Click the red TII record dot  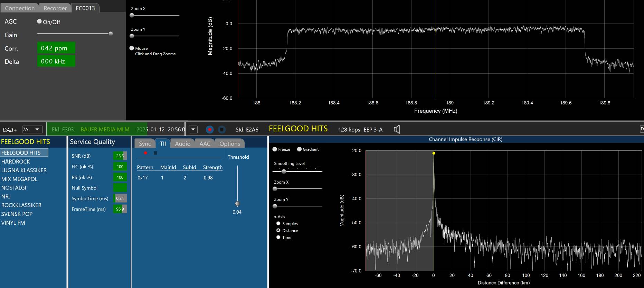click(x=145, y=153)
